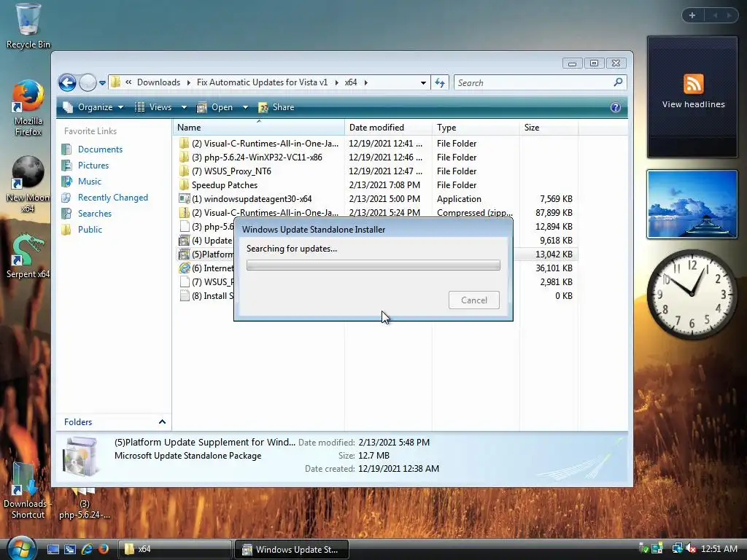
Task: Cancel the Windows Update Standalone Installer search
Action: click(x=474, y=300)
